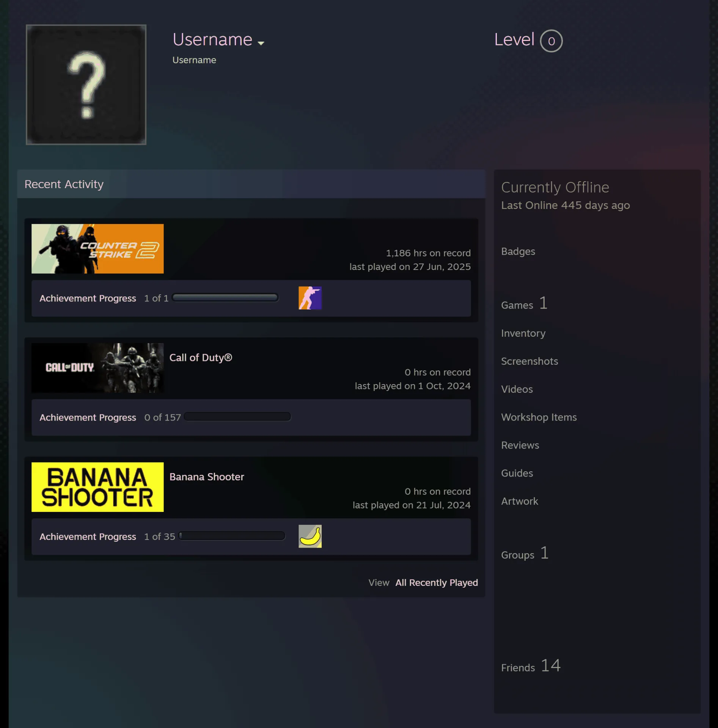
Task: Open Videos in the sidebar
Action: (517, 389)
